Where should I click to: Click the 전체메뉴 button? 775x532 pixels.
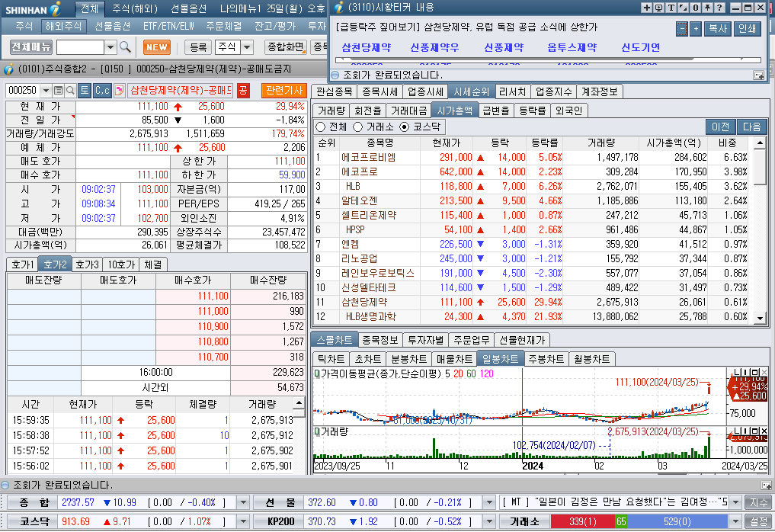pos(30,47)
